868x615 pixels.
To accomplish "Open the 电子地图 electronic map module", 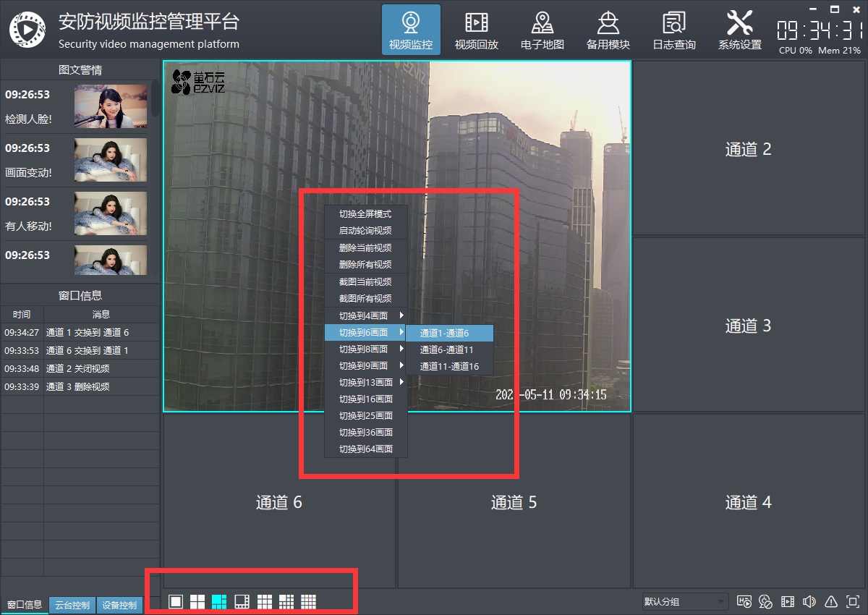I will click(542, 30).
